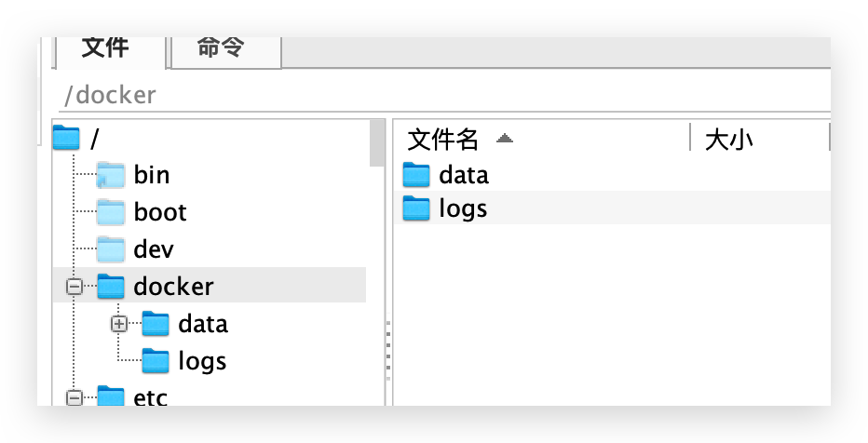Click the /docker path input field

pyautogui.click(x=444, y=95)
